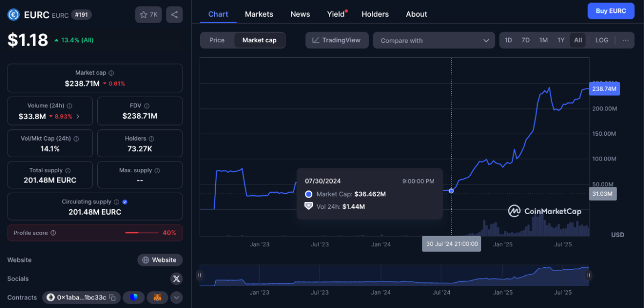The image size is (644, 308).
Task: Expand more contracts with chevron button
Action: click(177, 297)
